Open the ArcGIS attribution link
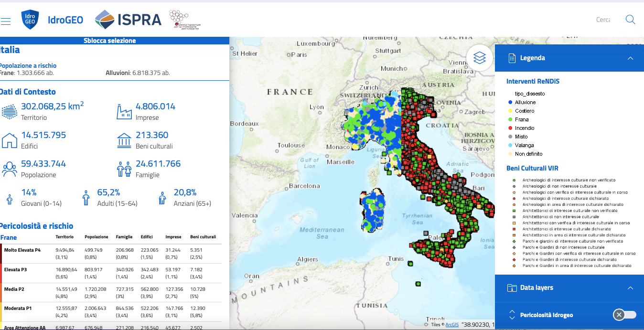This screenshot has height=330, width=644. tap(452, 325)
